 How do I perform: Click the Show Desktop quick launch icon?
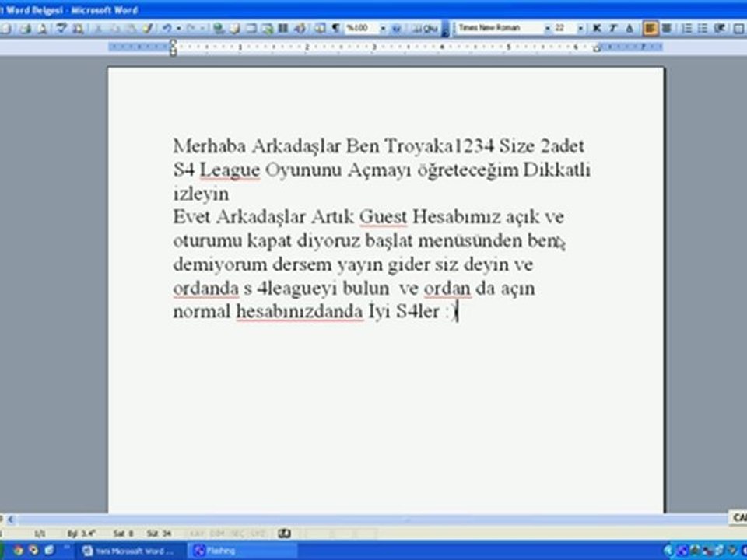(49, 551)
